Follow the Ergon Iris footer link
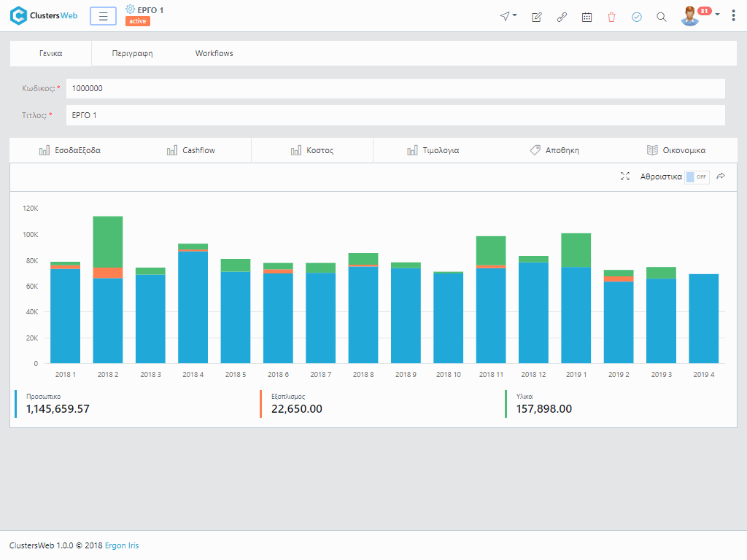 pos(122,545)
